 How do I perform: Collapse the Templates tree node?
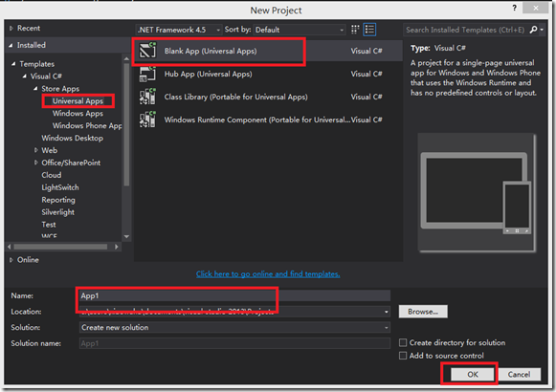(x=13, y=64)
